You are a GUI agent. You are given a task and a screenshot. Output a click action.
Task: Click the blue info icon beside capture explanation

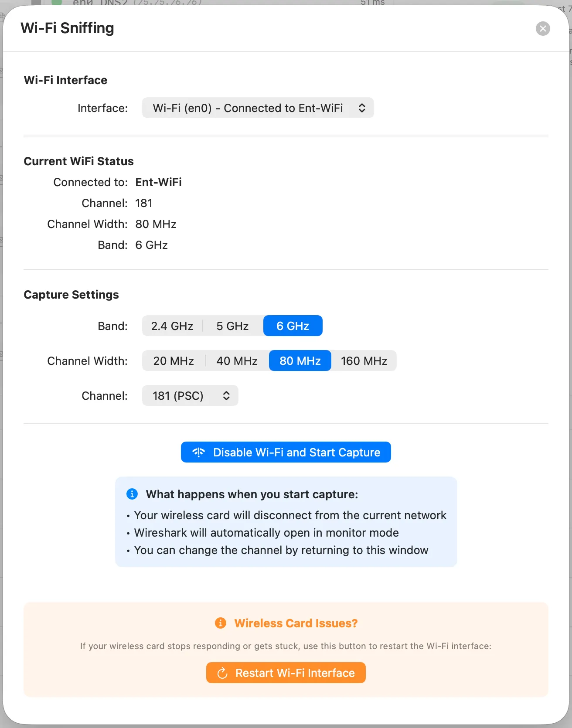point(132,494)
